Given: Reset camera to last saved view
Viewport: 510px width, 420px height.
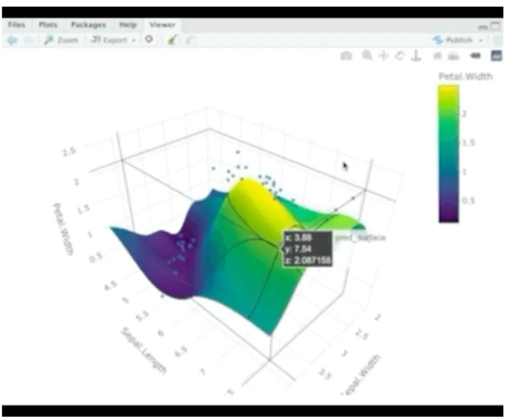Looking at the screenshot, I should [454, 56].
